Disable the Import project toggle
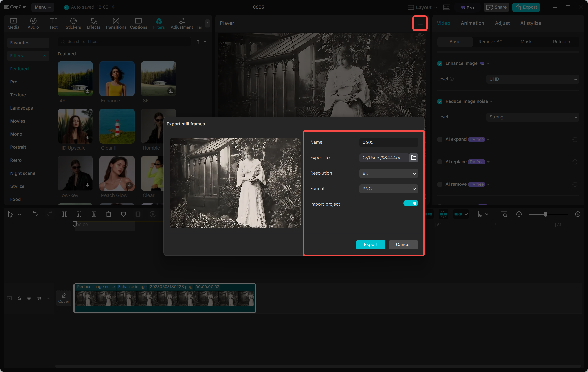Screen dimensions: 588x372 (411, 203)
